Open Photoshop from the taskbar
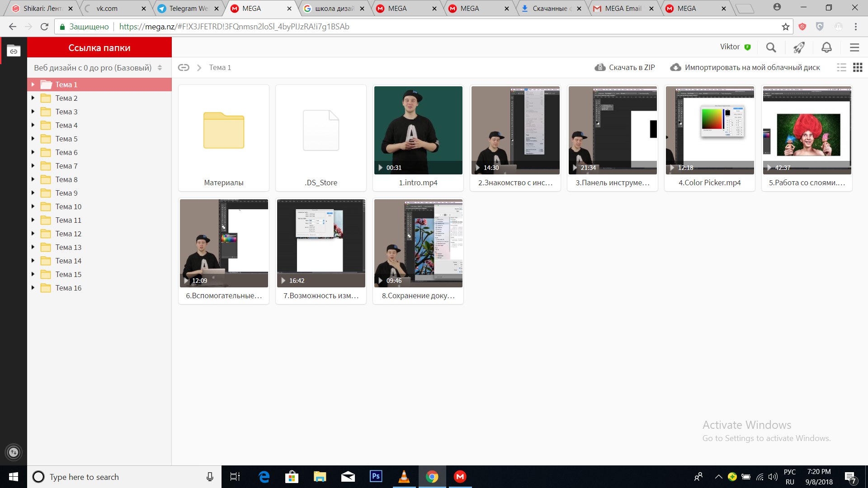Viewport: 868px width, 488px height. 376,477
